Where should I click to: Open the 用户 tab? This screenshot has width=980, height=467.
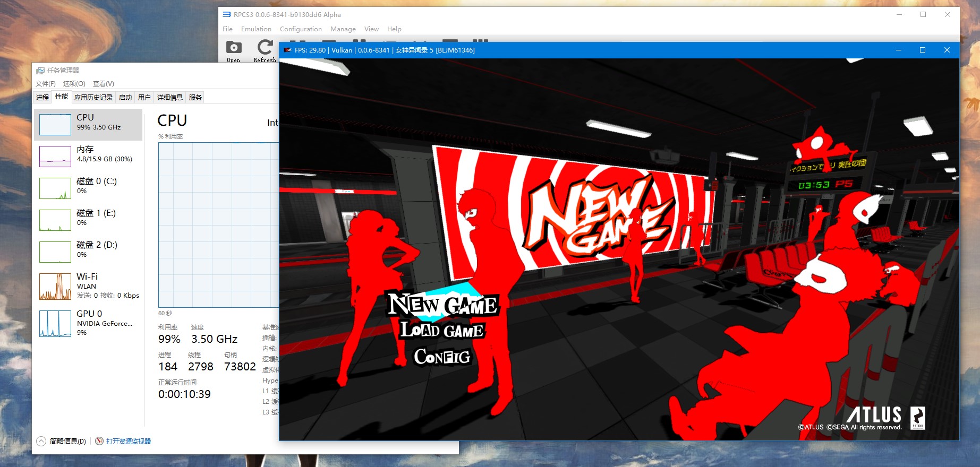click(144, 97)
